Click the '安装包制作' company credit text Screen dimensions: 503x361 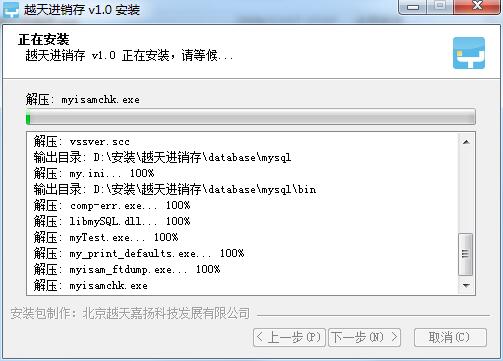coord(130,313)
